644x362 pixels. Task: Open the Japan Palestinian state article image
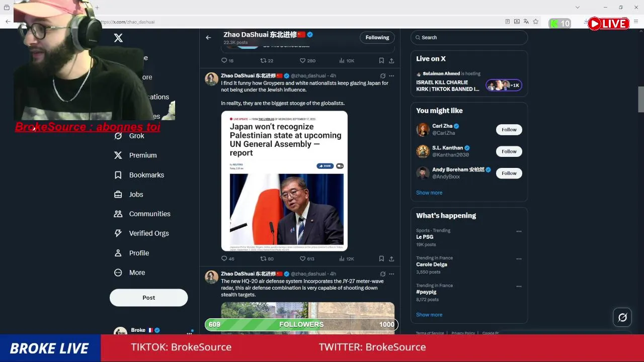click(284, 181)
